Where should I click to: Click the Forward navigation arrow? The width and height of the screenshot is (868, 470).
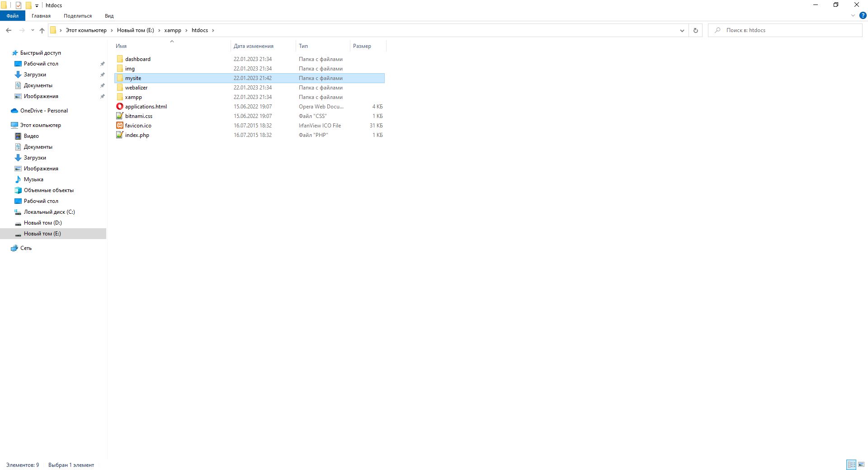(x=22, y=30)
